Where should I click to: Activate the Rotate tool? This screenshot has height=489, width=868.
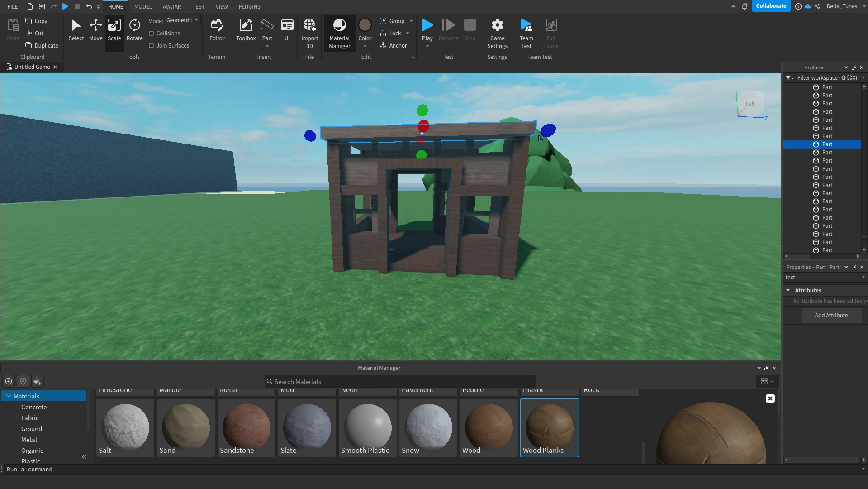click(134, 29)
